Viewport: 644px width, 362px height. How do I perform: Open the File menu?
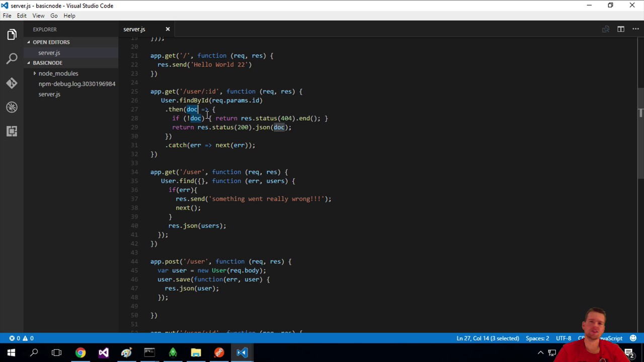[7, 16]
